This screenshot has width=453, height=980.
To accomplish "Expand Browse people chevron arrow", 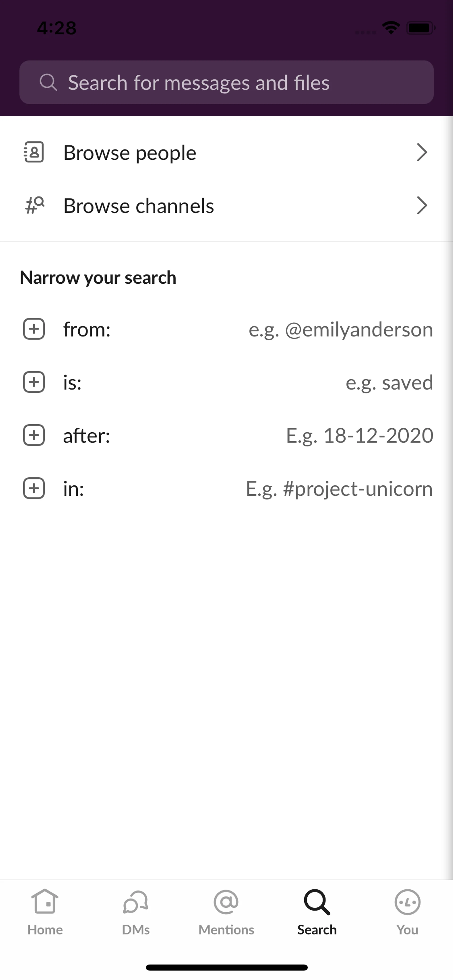I will tap(422, 153).
